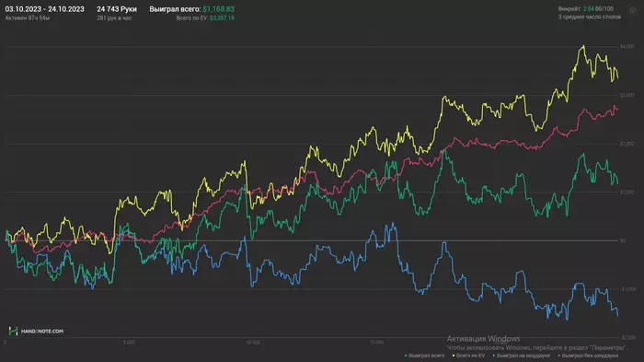Click the Винрейт 2.54 bb/100 stat
This screenshot has height=362, width=644.
pyautogui.click(x=585, y=8)
